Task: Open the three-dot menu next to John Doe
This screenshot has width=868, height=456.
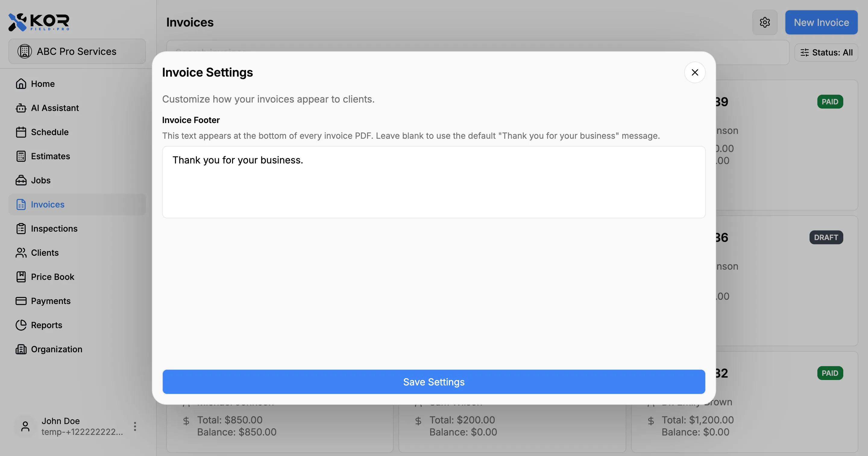Action: (x=134, y=426)
